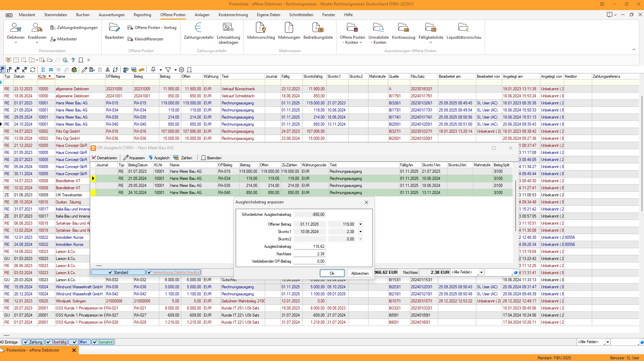This screenshot has height=361, width=644.
Task: Confirm with the Ok button
Action: 332,273
